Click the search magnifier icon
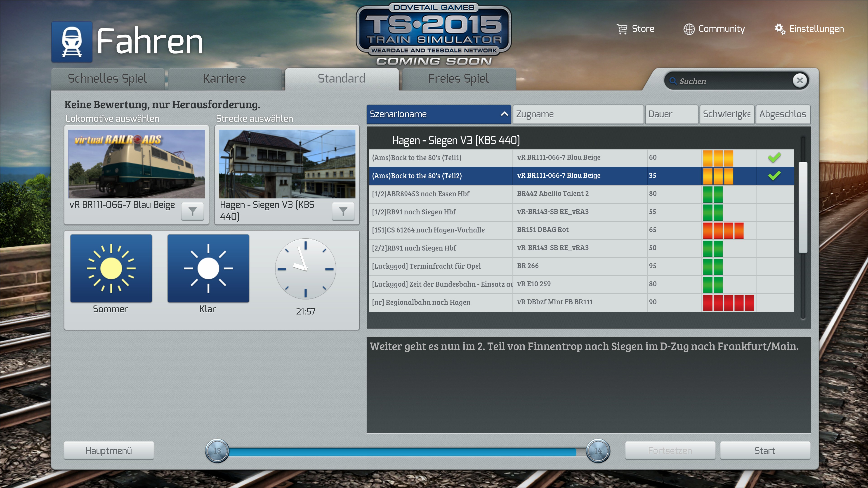The image size is (868, 488). (673, 81)
